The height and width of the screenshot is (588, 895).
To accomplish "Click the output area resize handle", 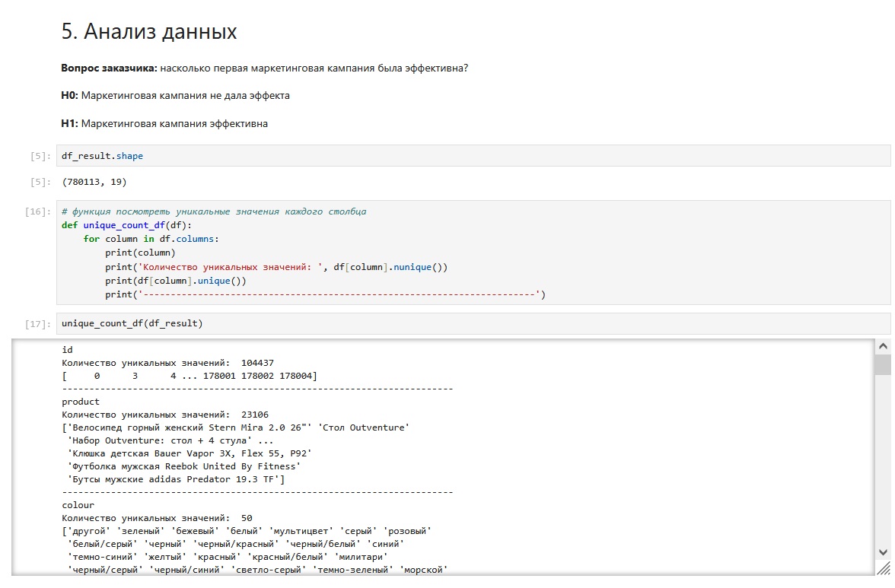I will point(883,568).
